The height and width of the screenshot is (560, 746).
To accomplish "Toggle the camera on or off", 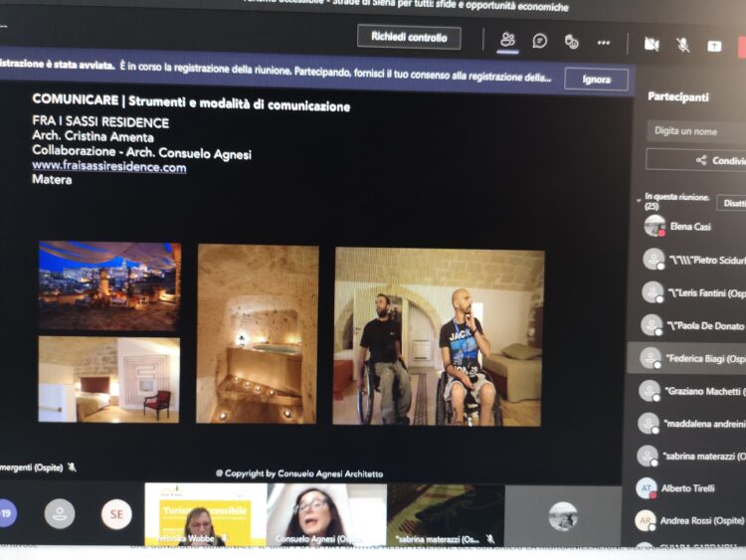I will point(652,45).
